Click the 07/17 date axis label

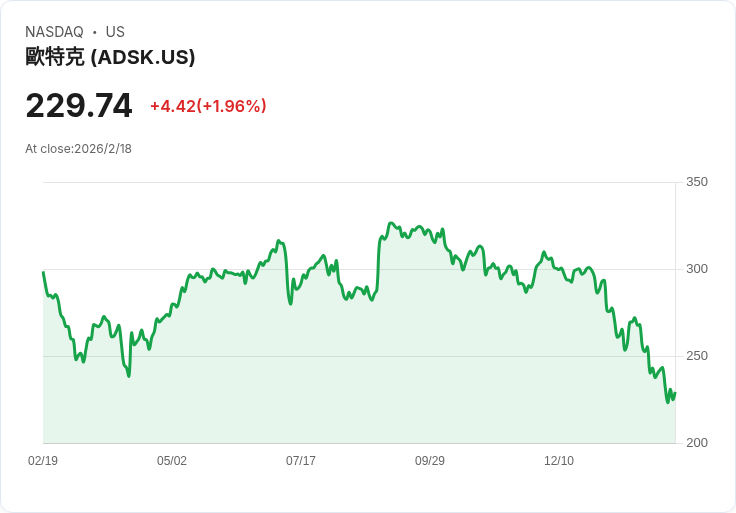[301, 460]
